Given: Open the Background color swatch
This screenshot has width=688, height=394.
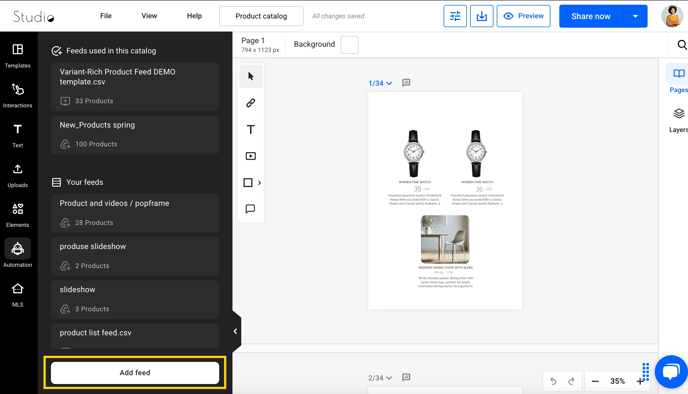Looking at the screenshot, I should coord(349,45).
